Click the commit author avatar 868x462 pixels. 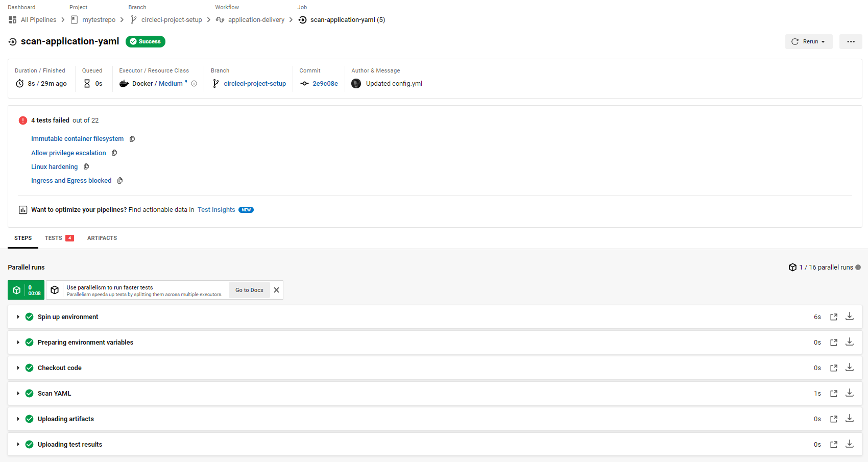coord(356,84)
